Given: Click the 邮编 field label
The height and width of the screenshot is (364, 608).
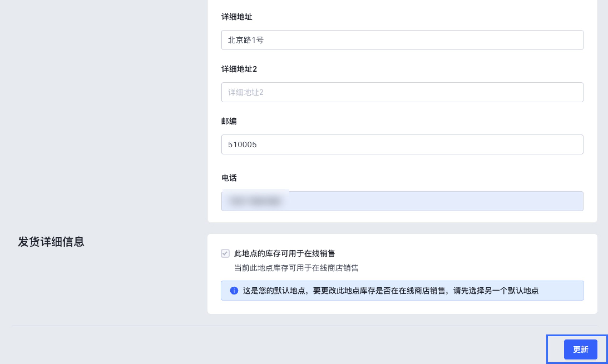Looking at the screenshot, I should 229,121.
